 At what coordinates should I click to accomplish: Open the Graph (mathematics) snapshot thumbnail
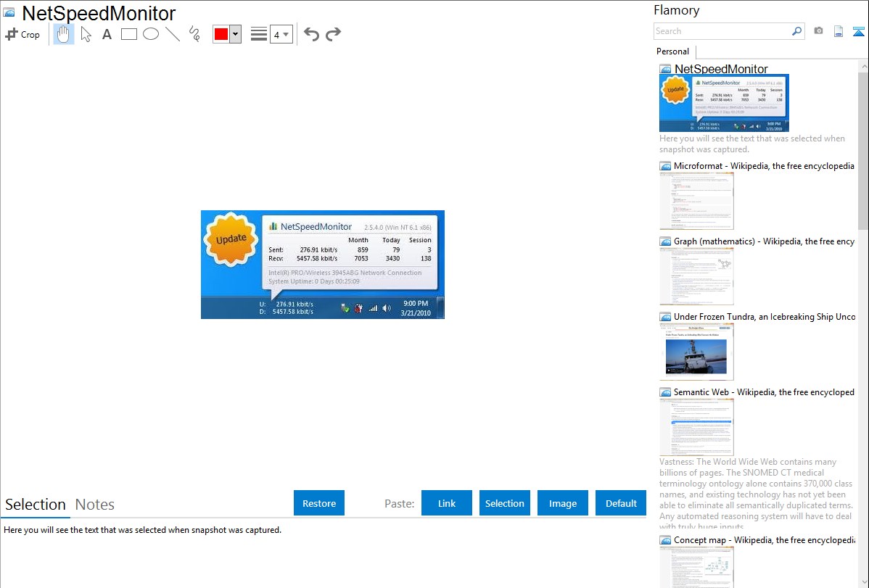coord(696,276)
